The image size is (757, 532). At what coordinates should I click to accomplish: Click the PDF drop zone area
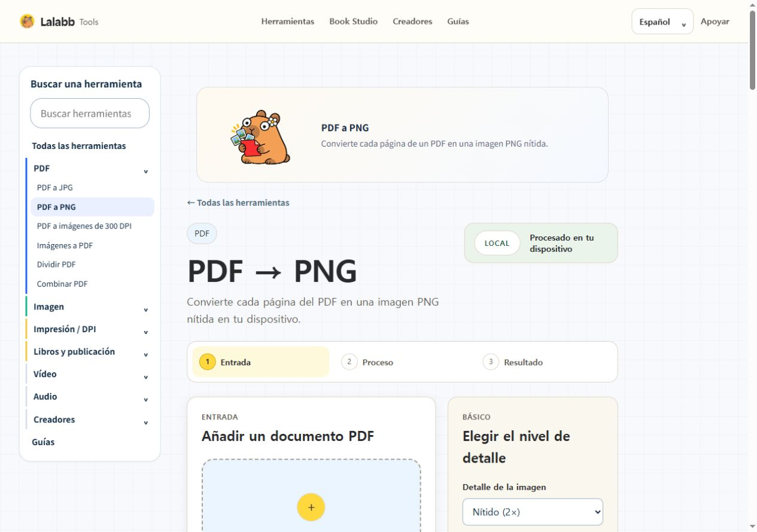pos(311,495)
